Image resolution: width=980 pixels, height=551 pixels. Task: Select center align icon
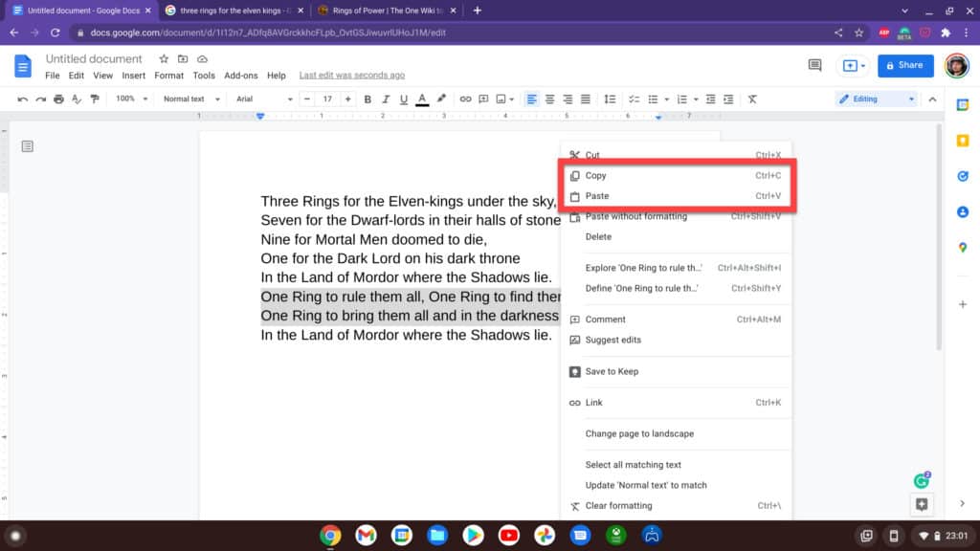549,99
